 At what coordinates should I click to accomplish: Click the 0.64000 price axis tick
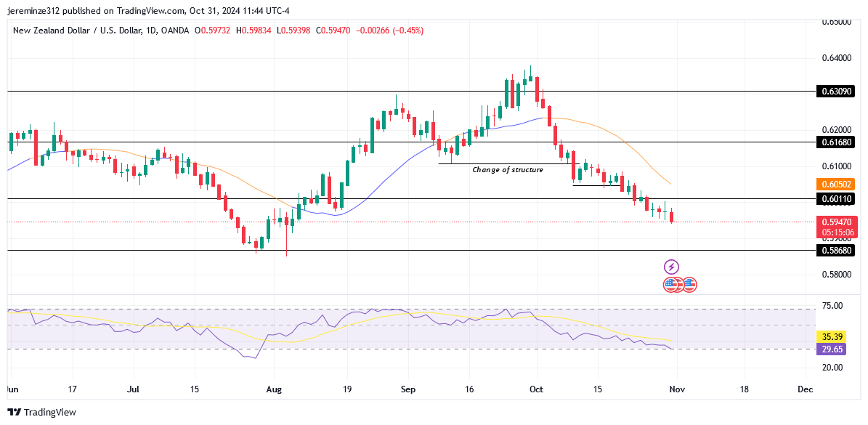(x=837, y=58)
